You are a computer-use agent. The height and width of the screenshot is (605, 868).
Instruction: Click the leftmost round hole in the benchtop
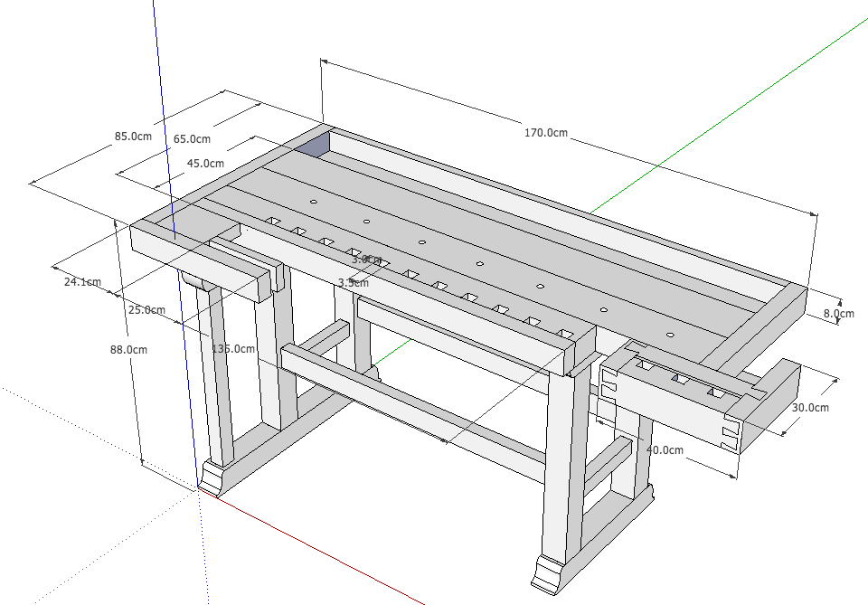[314, 202]
